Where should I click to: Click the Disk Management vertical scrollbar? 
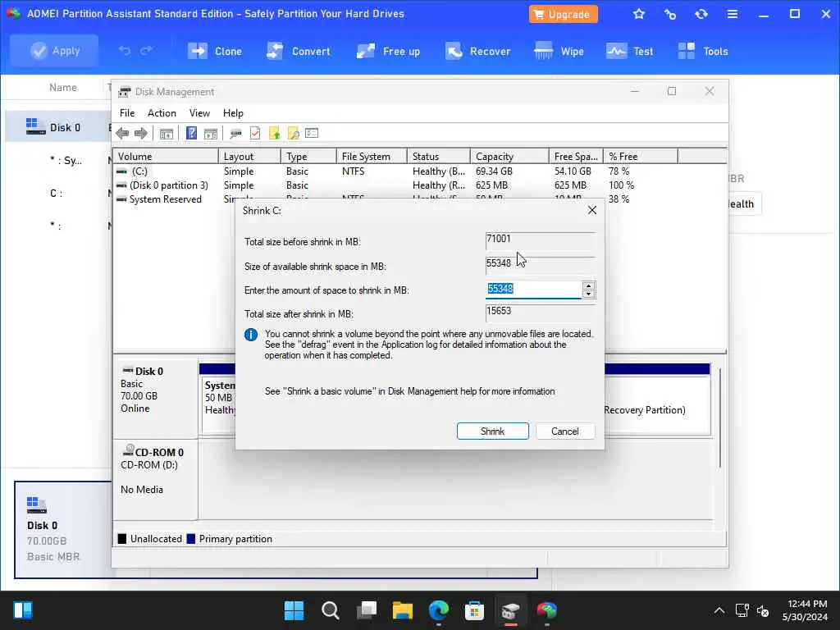(720, 418)
